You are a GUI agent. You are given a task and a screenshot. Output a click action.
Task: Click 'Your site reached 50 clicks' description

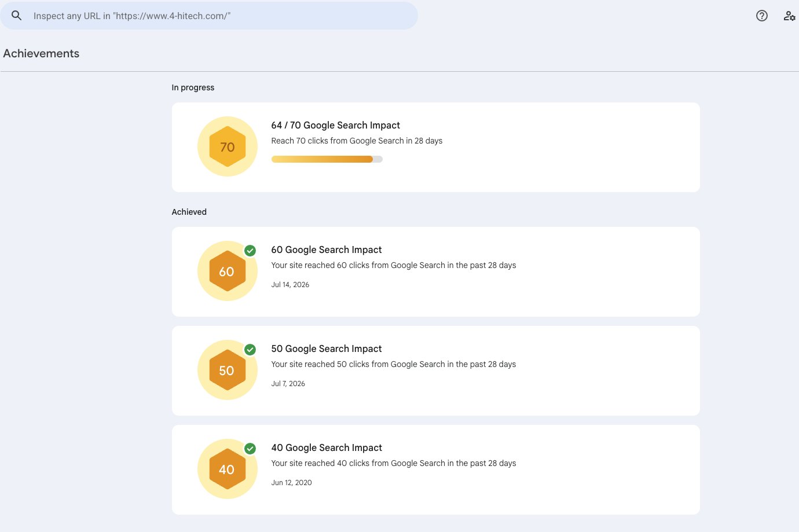point(394,364)
